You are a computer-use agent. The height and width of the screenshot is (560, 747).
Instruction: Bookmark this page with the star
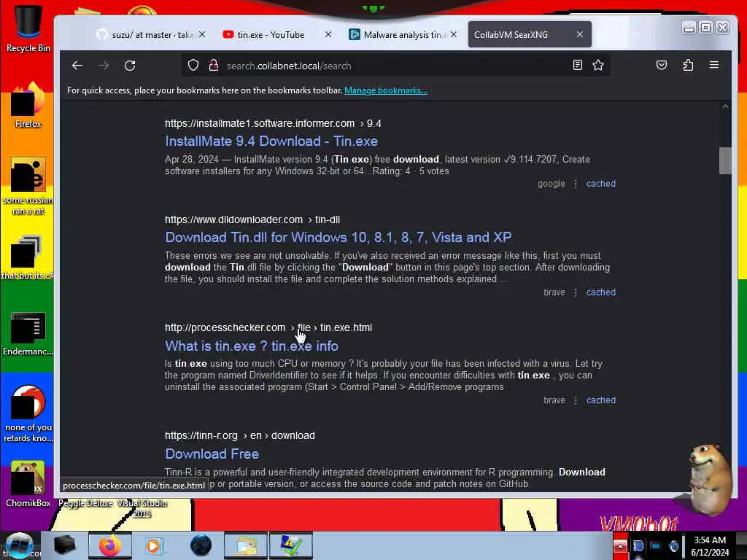(x=598, y=65)
